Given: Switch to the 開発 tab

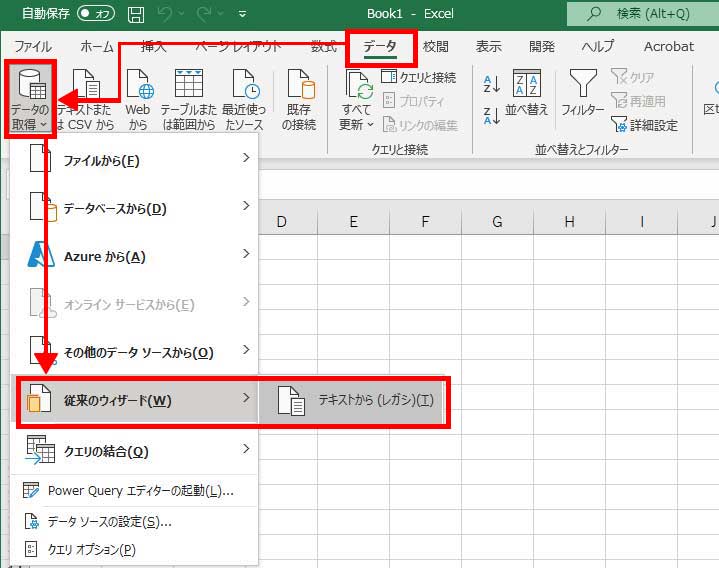Looking at the screenshot, I should 542,46.
